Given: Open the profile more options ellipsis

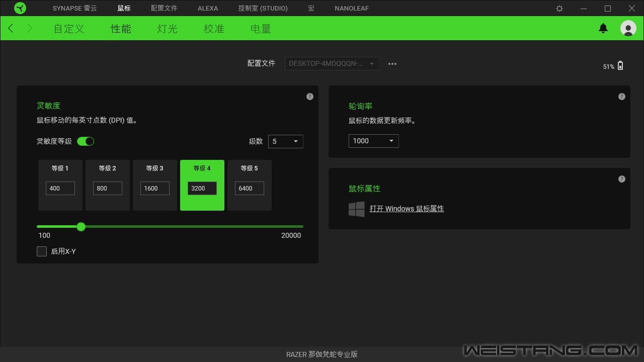Looking at the screenshot, I should 392,64.
